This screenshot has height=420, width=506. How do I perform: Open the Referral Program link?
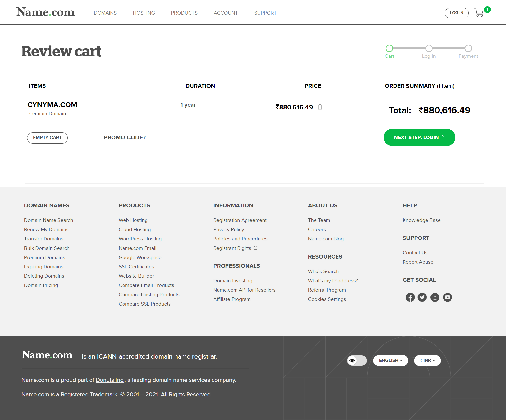coord(327,290)
